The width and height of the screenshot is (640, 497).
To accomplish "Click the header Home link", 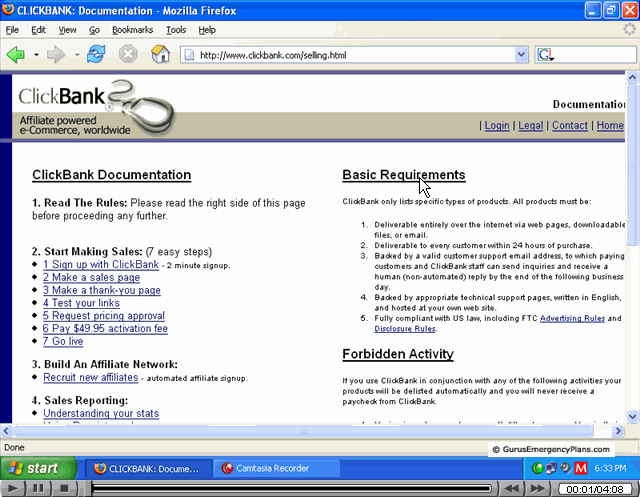I will 610,125.
